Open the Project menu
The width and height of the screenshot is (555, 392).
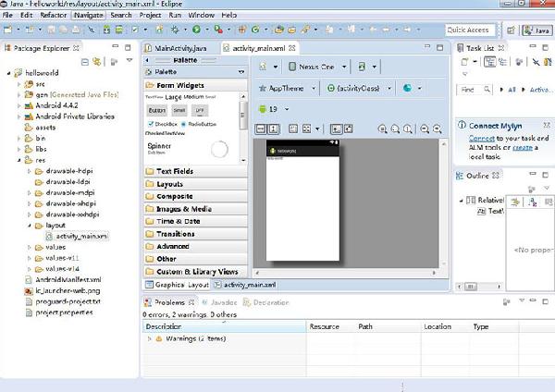coord(150,15)
